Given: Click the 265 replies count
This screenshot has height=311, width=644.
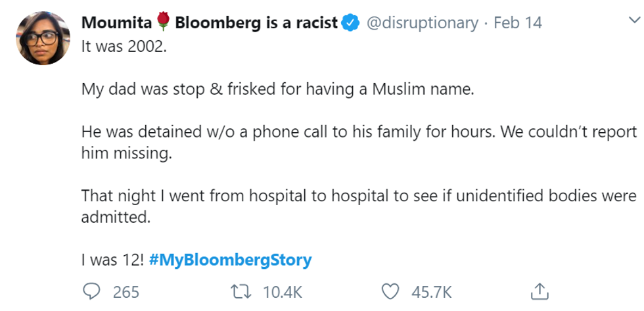Looking at the screenshot, I should pos(126,291).
